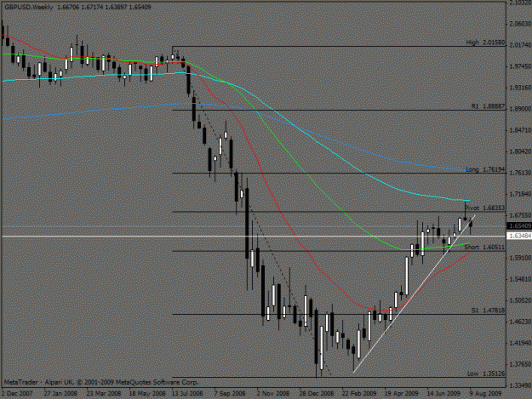Click the 1.37650 price axis value
Screen dimensions: 532x399
click(520, 364)
